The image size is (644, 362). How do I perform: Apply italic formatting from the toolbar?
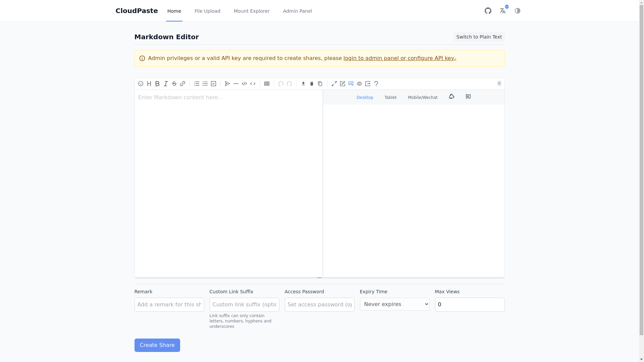click(x=166, y=84)
